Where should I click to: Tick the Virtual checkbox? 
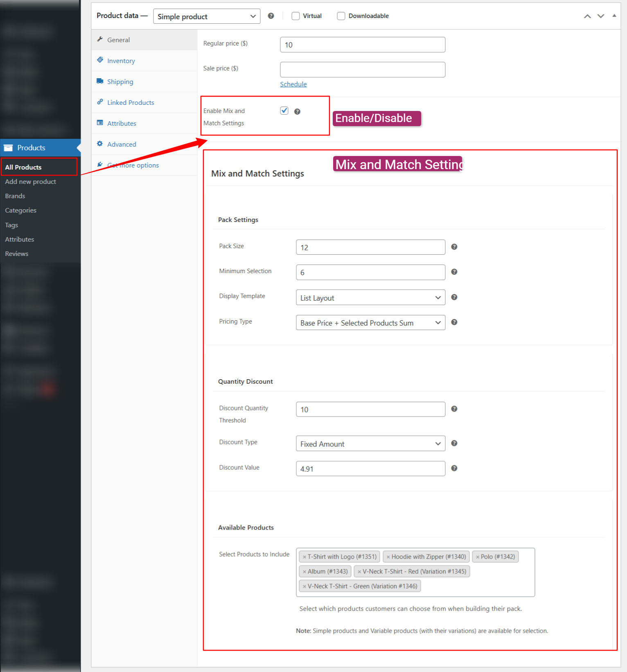(x=295, y=16)
